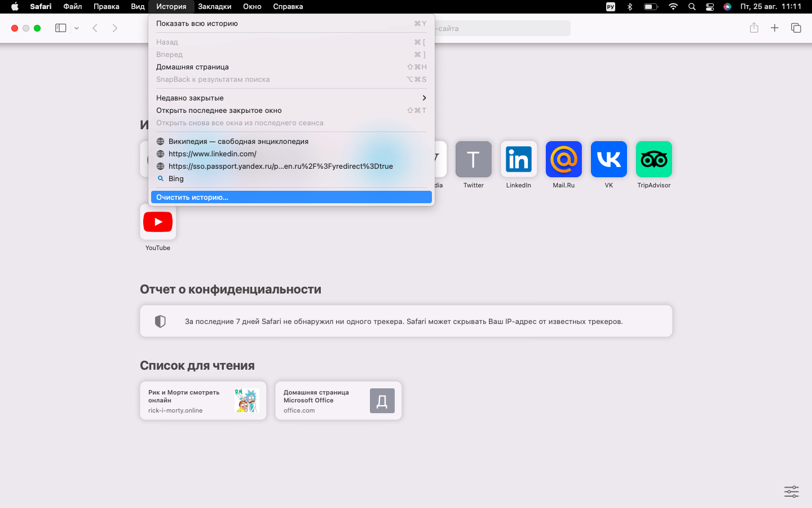Open the Microsoft Office reading list card
This screenshot has height=508, width=812.
[338, 401]
